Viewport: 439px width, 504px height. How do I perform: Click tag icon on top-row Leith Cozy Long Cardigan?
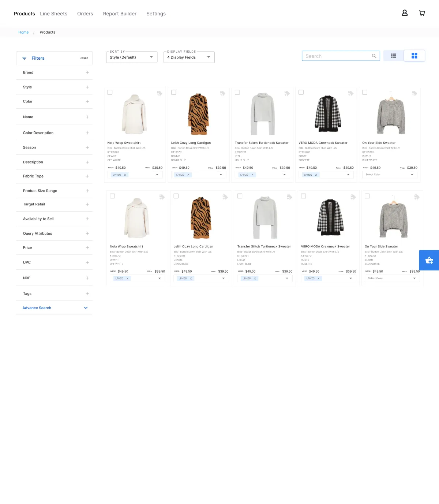click(x=222, y=93)
